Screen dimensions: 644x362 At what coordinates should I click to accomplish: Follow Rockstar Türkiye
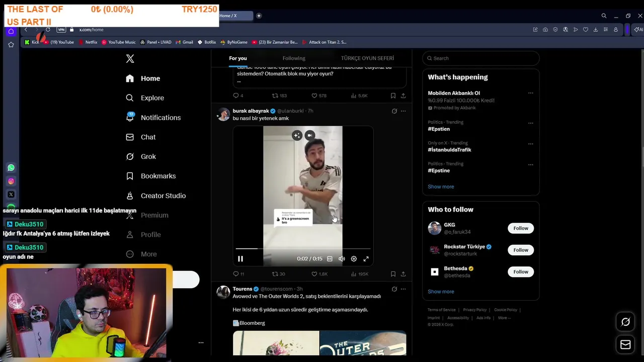(x=521, y=250)
